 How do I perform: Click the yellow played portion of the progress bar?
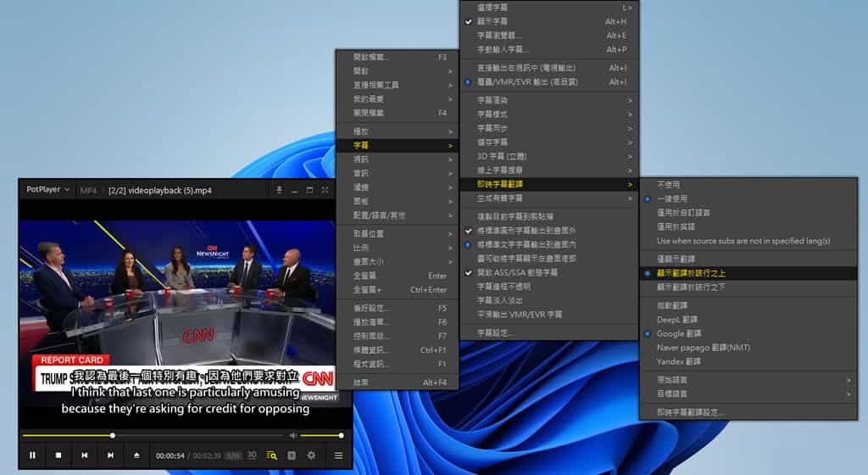[x=66, y=436]
